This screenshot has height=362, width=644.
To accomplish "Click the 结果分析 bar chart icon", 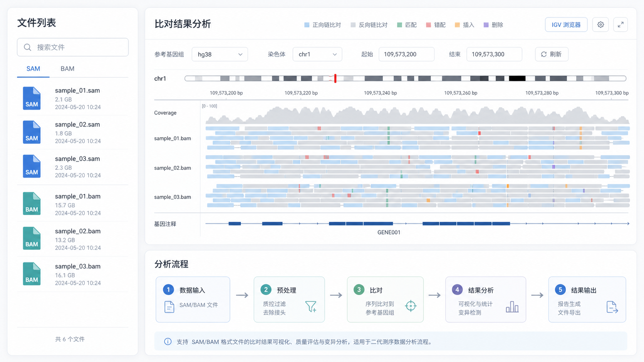I will tap(512, 307).
